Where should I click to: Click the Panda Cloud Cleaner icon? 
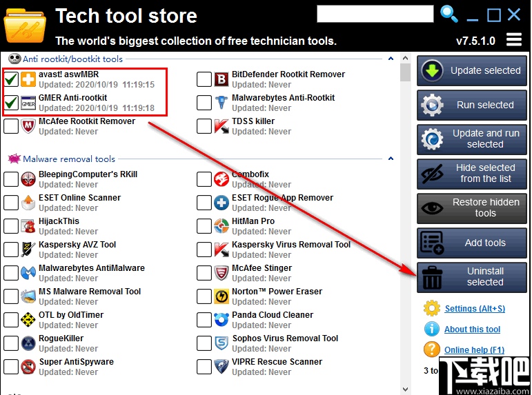221,320
